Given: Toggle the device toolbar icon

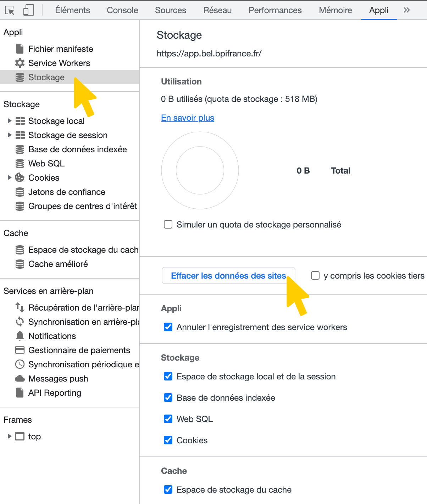Looking at the screenshot, I should click(x=28, y=10).
